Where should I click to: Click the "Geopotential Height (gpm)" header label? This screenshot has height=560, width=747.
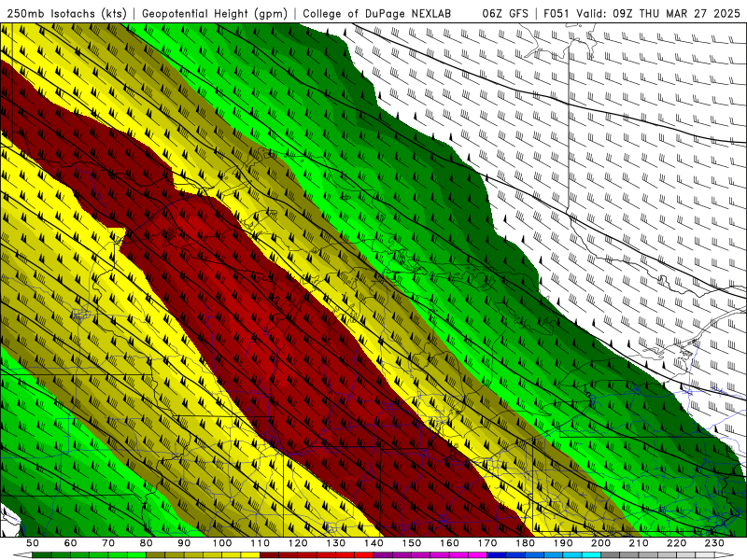pos(215,14)
